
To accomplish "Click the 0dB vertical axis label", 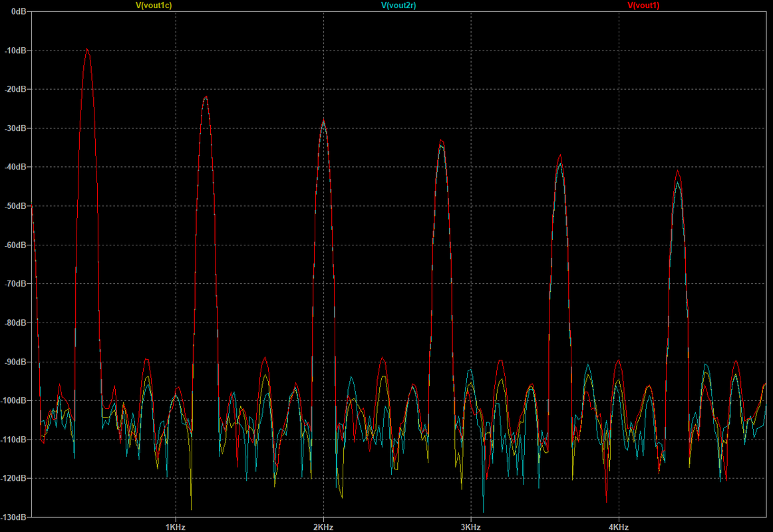I will 19,11.
